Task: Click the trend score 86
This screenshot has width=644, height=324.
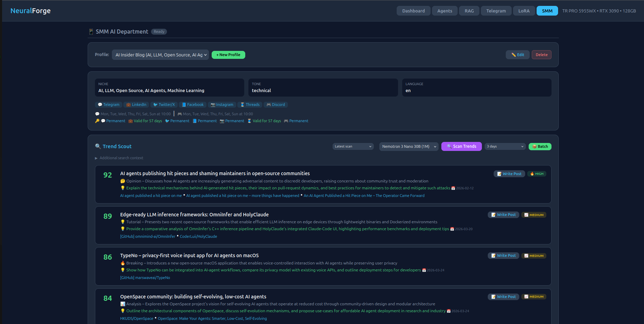Action: [x=108, y=257]
